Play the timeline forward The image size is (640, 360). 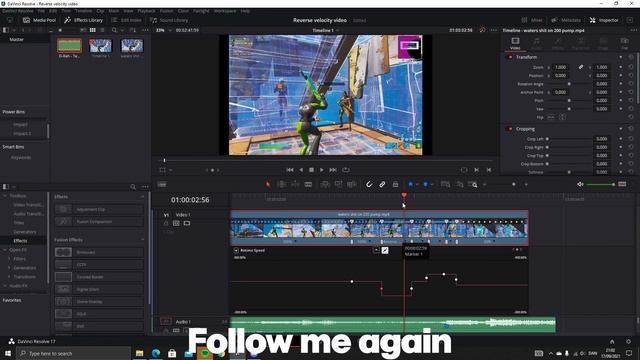click(x=322, y=170)
